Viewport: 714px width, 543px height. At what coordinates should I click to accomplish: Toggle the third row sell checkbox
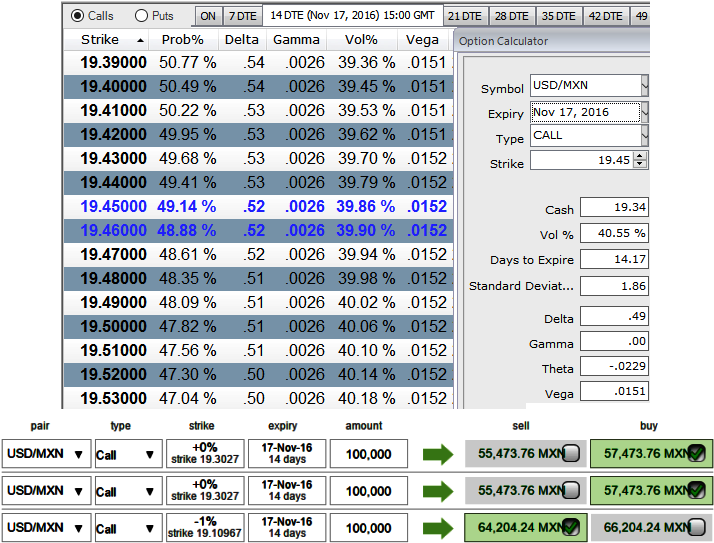pos(571,528)
